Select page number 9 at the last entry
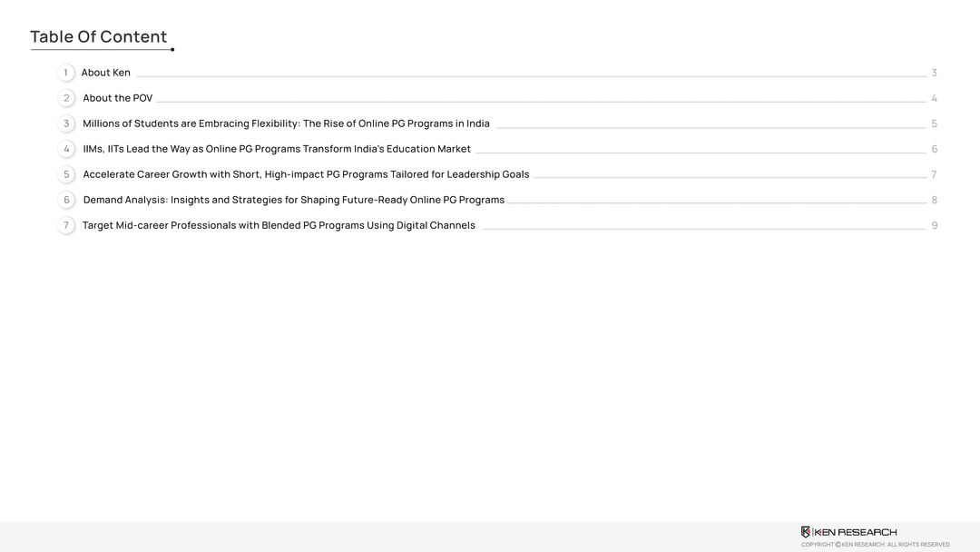The height and width of the screenshot is (552, 980). [x=934, y=225]
